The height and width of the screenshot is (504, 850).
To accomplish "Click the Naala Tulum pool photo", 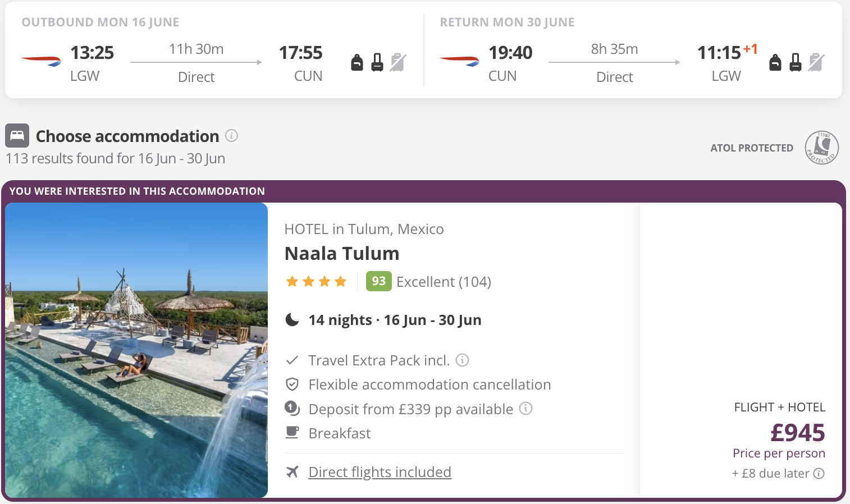I will click(136, 350).
